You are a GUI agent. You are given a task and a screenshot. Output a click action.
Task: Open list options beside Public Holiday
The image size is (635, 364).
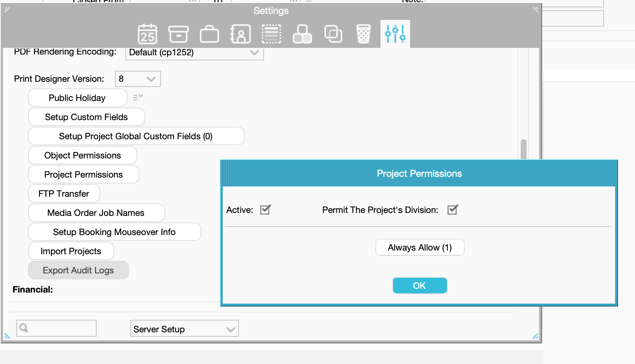[x=138, y=97]
